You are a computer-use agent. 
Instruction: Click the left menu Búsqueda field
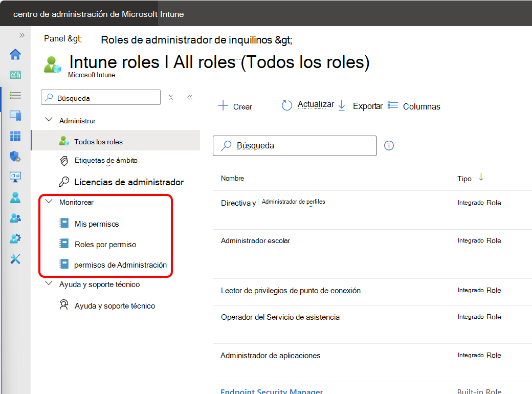click(x=101, y=97)
